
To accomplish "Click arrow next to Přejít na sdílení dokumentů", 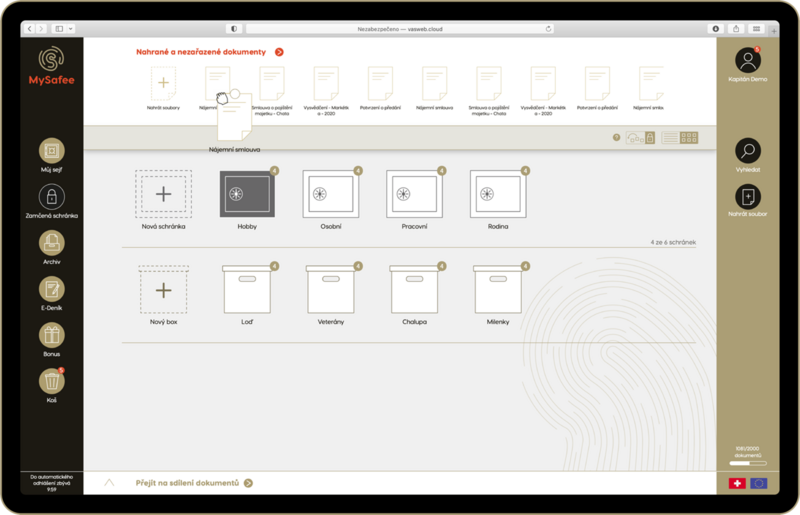I will (x=248, y=483).
